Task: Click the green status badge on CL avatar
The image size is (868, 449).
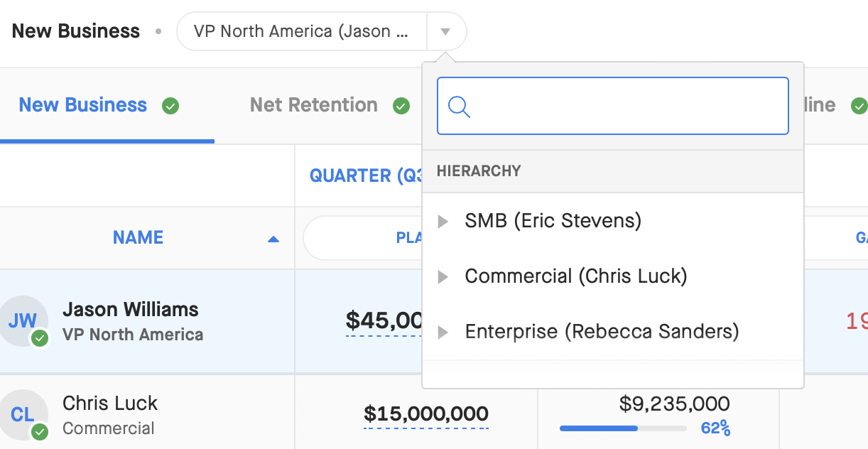Action: point(40,431)
